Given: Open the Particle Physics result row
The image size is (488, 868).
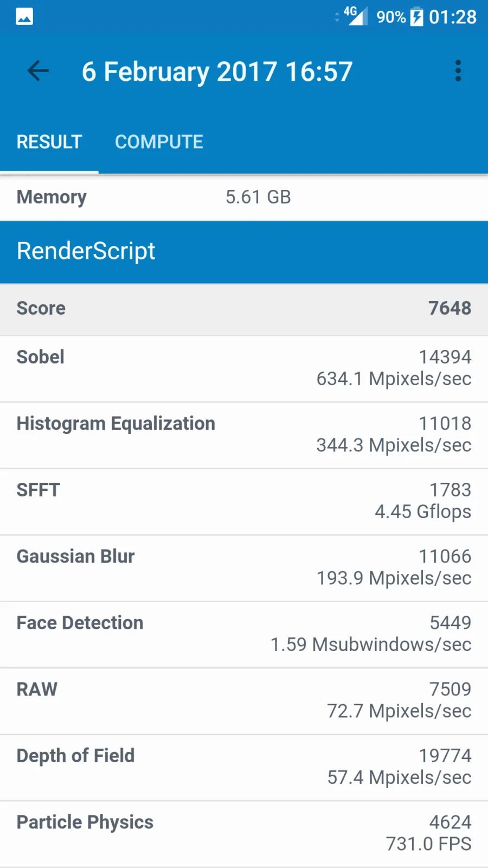Looking at the screenshot, I should pos(244,834).
